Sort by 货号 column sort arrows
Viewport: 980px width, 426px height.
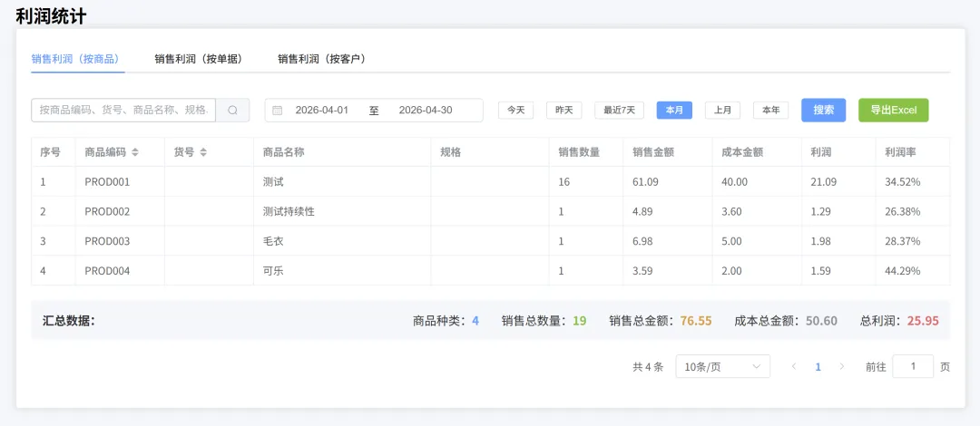pos(203,152)
